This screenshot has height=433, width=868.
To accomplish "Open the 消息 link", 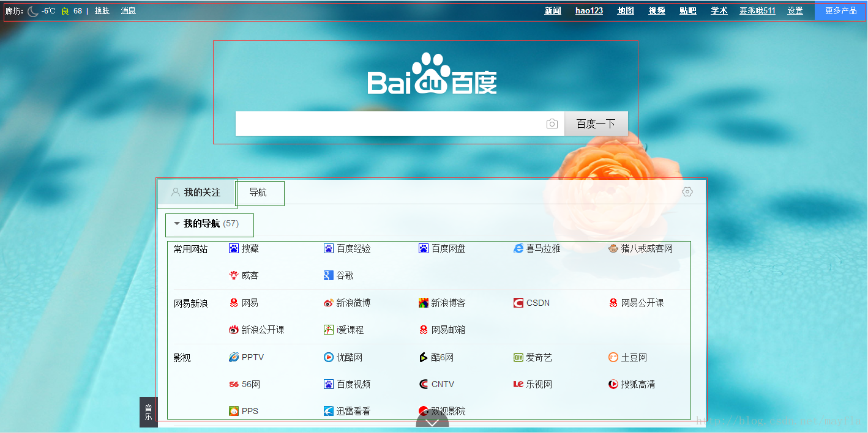I will [129, 10].
